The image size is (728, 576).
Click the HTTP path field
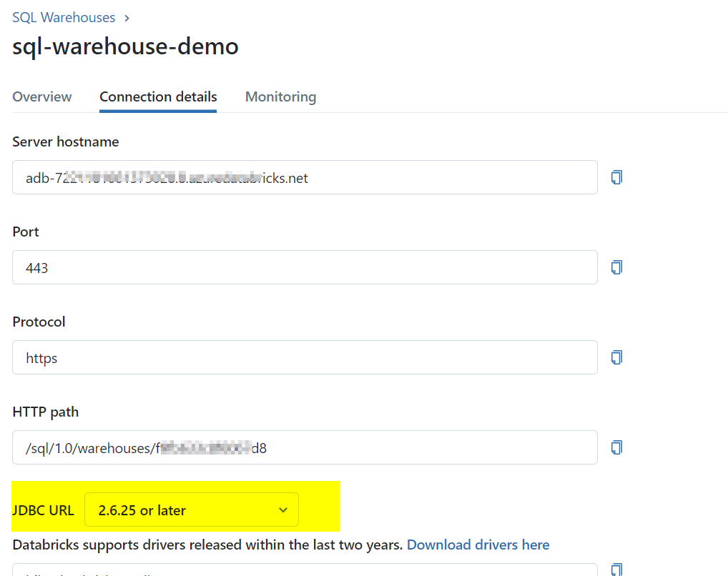305,447
